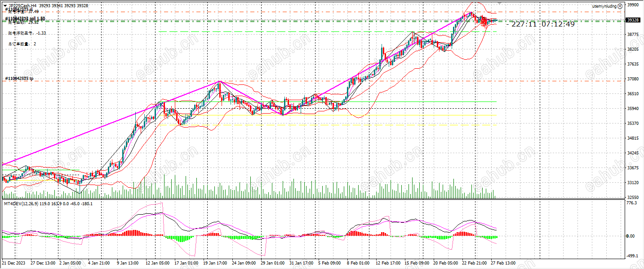Click the sell 1.50 order label

click(25, 18)
